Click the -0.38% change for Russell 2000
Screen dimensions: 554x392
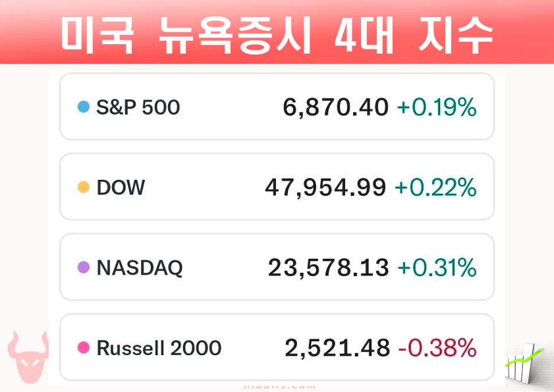(437, 348)
